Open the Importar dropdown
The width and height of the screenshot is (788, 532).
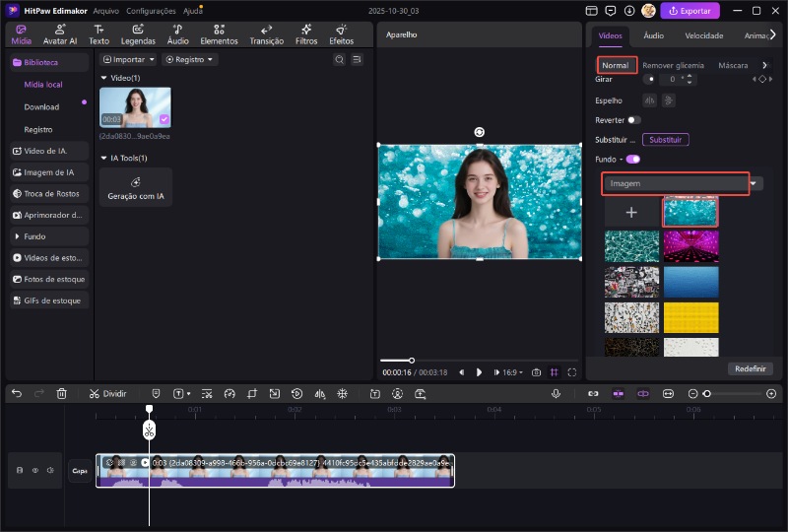(129, 60)
